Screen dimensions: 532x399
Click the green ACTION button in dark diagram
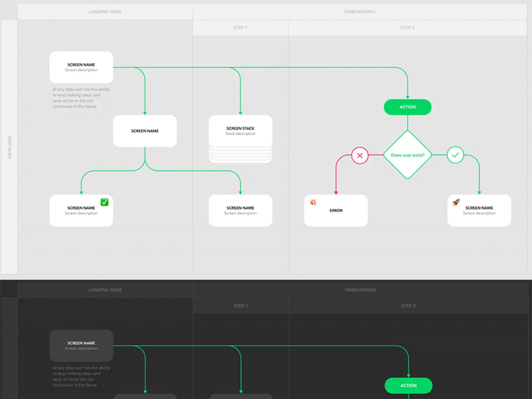click(x=408, y=385)
